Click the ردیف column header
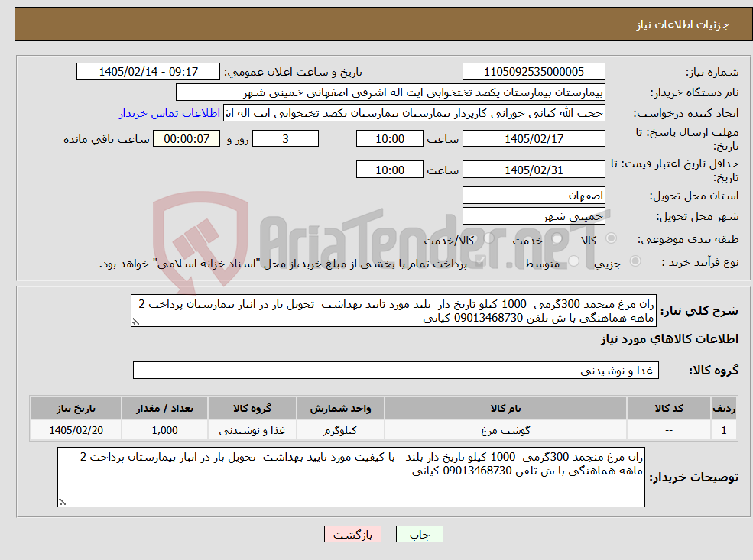 724,409
